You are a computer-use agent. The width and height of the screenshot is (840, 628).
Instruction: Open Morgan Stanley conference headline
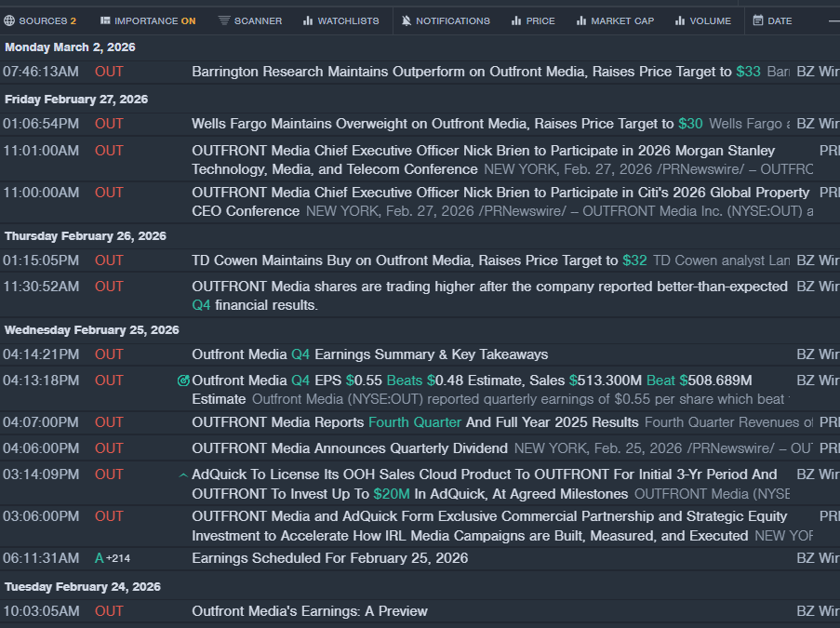(483, 160)
